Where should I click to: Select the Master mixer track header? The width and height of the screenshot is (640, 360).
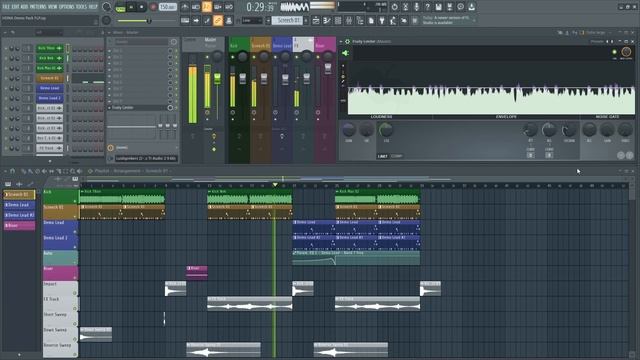pos(213,43)
